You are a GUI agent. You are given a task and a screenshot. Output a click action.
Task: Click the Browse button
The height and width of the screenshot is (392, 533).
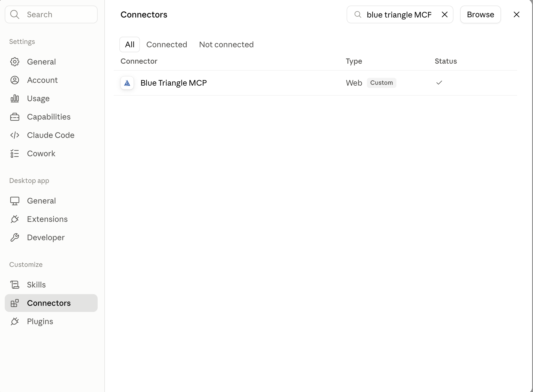pyautogui.click(x=480, y=14)
